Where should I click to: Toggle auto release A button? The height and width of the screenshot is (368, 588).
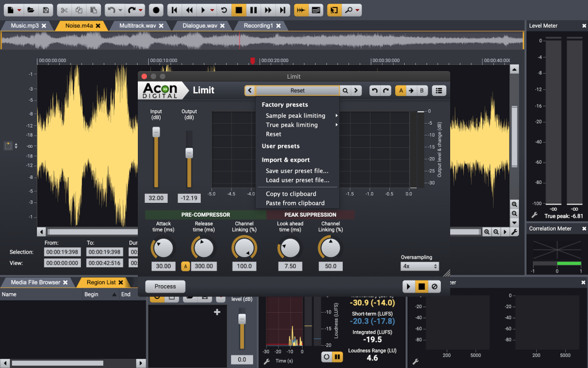pos(185,266)
